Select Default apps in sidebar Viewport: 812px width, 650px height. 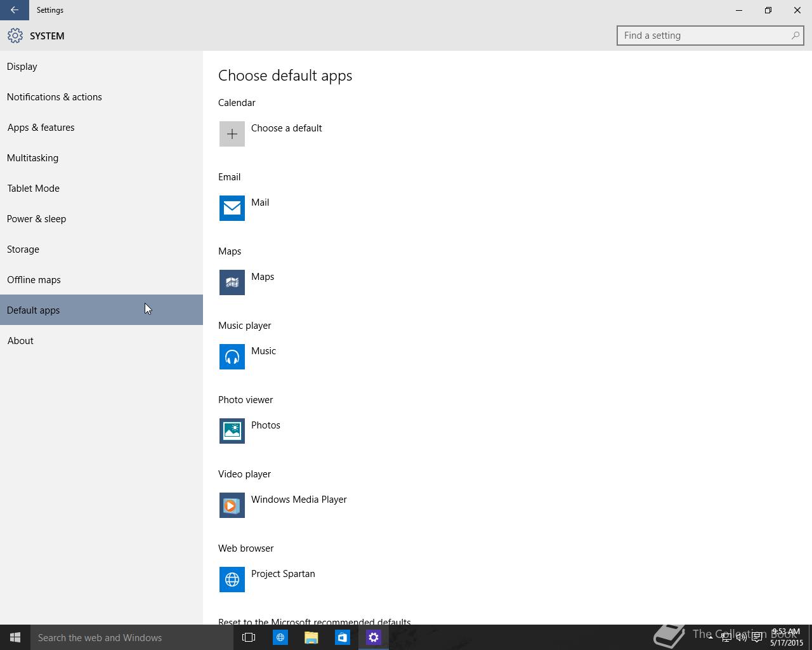[x=101, y=310]
